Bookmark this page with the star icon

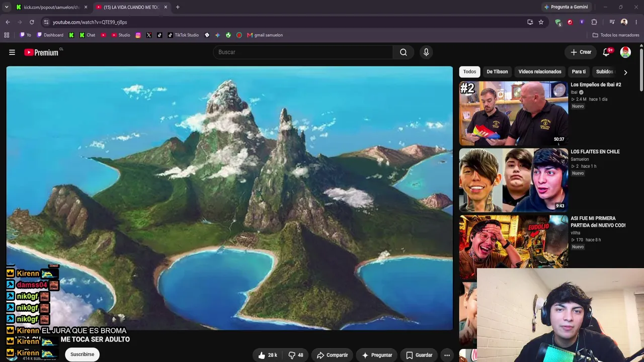tap(541, 22)
